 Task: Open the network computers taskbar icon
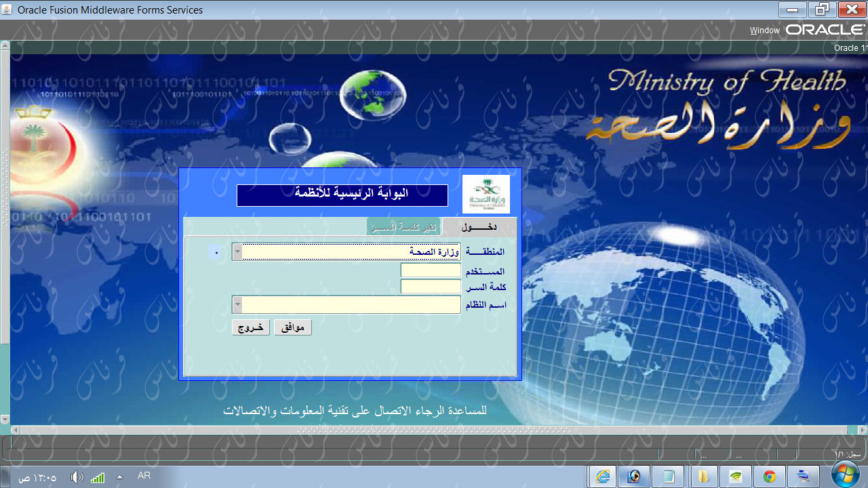803,476
